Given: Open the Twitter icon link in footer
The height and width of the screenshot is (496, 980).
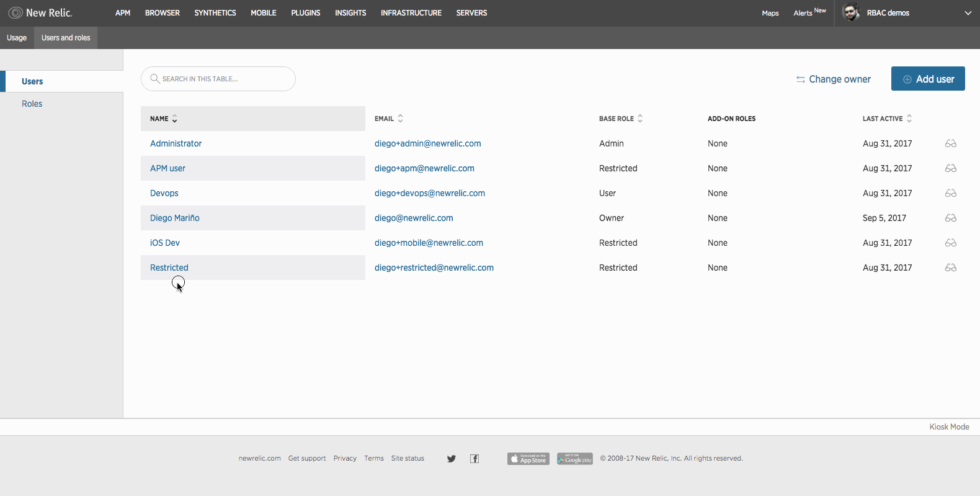Looking at the screenshot, I should [452, 459].
